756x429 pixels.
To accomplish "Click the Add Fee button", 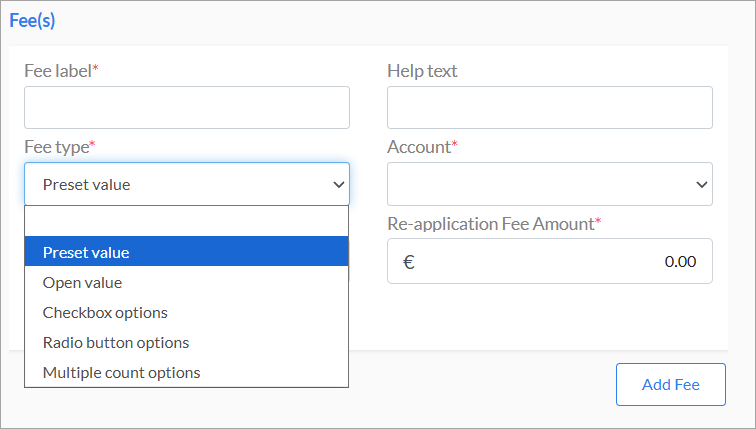I will 671,384.
